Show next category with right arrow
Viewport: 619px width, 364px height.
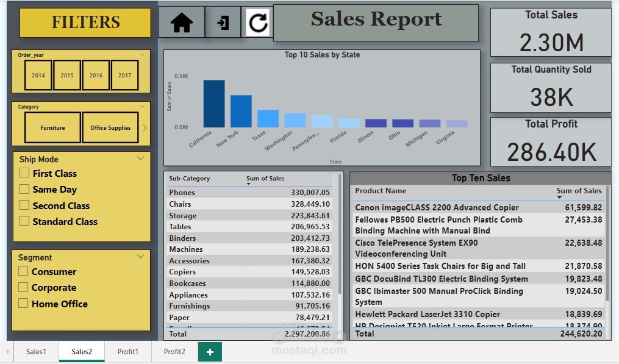(145, 128)
